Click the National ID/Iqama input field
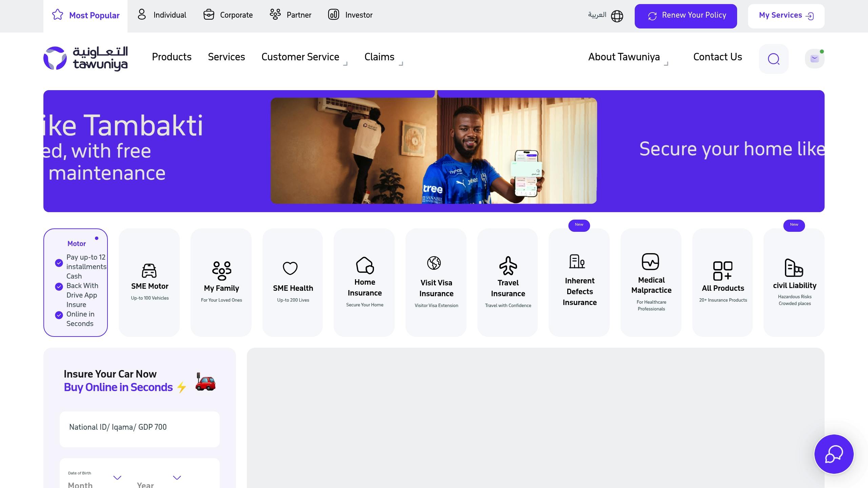 [140, 429]
